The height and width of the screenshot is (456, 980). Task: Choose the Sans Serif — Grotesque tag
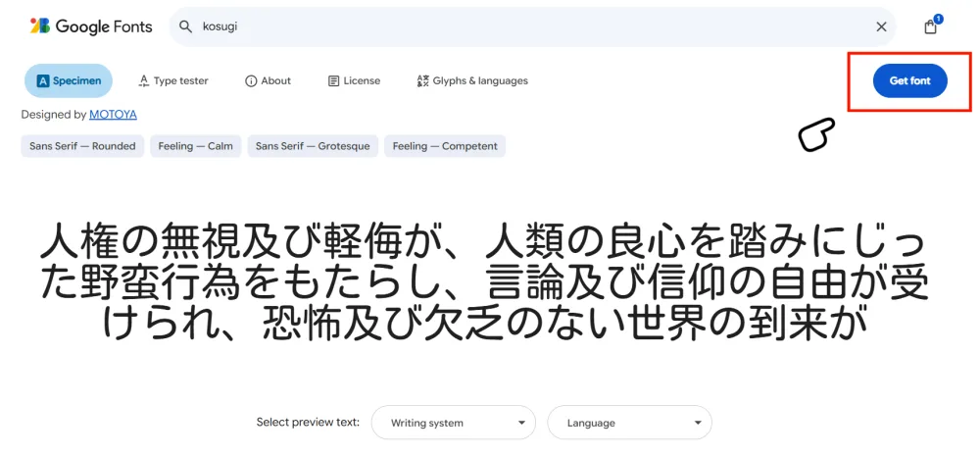pos(313,146)
